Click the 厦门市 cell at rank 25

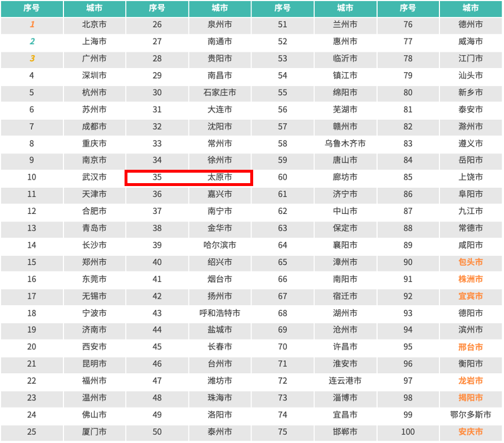(94, 432)
